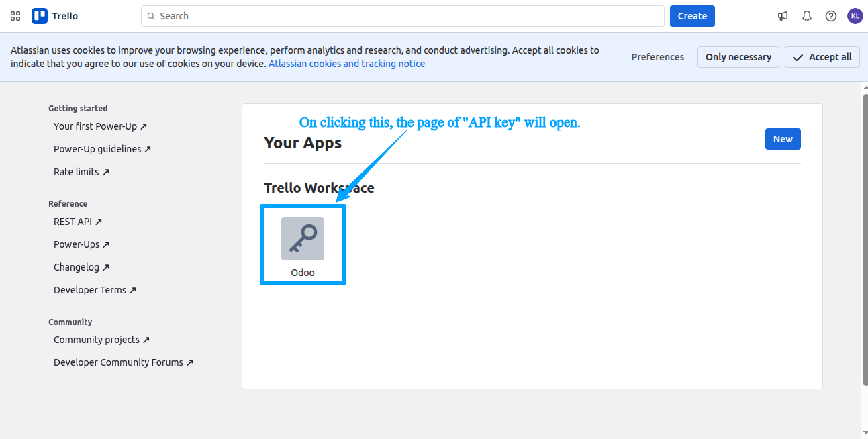Open the app switcher grid icon

coord(15,16)
